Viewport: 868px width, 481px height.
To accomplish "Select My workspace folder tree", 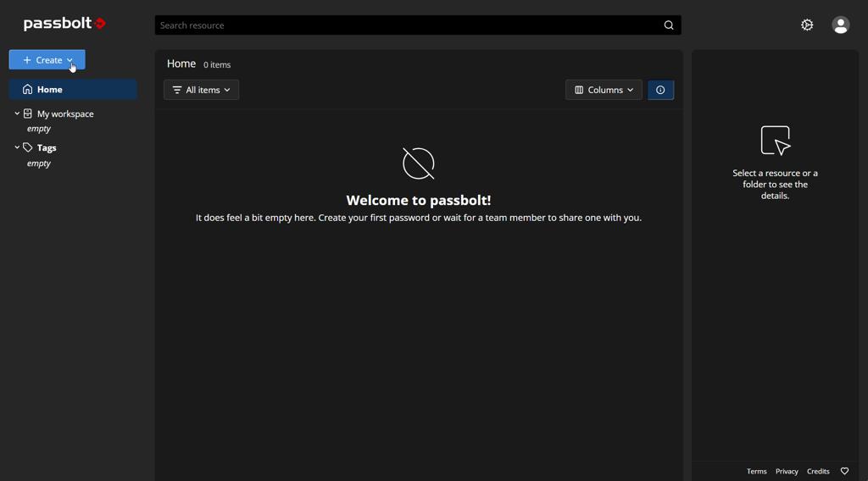I will coord(65,113).
